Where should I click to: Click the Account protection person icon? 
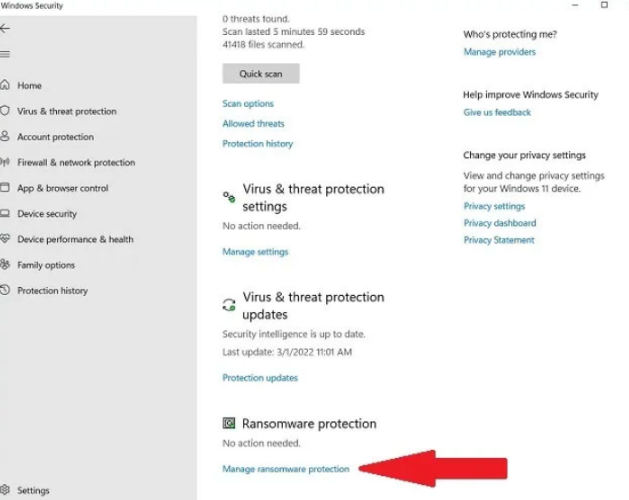[6, 137]
